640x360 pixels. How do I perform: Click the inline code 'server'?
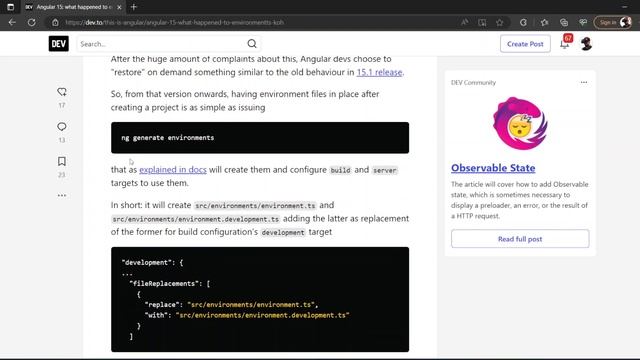[384, 170]
